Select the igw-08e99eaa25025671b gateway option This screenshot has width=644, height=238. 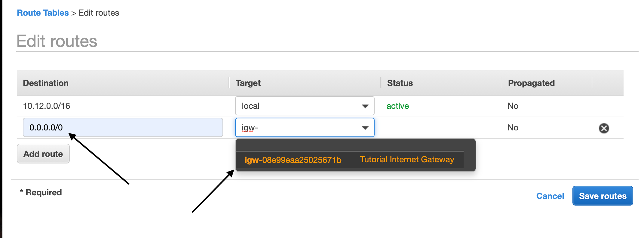pyautogui.click(x=293, y=160)
